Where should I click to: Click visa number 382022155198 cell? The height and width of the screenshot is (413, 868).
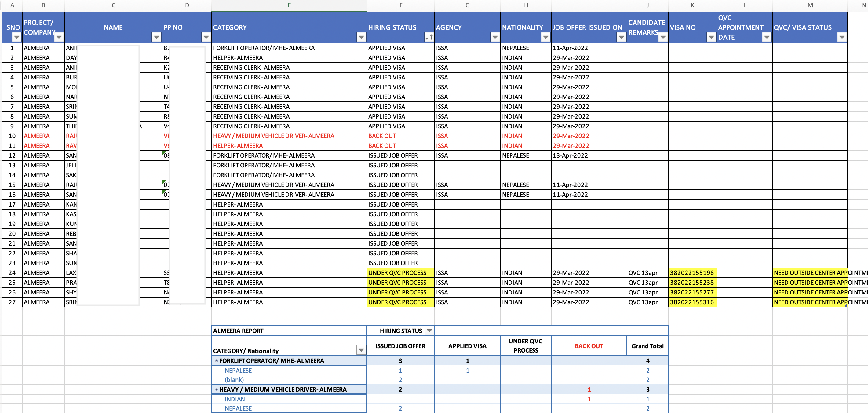click(692, 273)
